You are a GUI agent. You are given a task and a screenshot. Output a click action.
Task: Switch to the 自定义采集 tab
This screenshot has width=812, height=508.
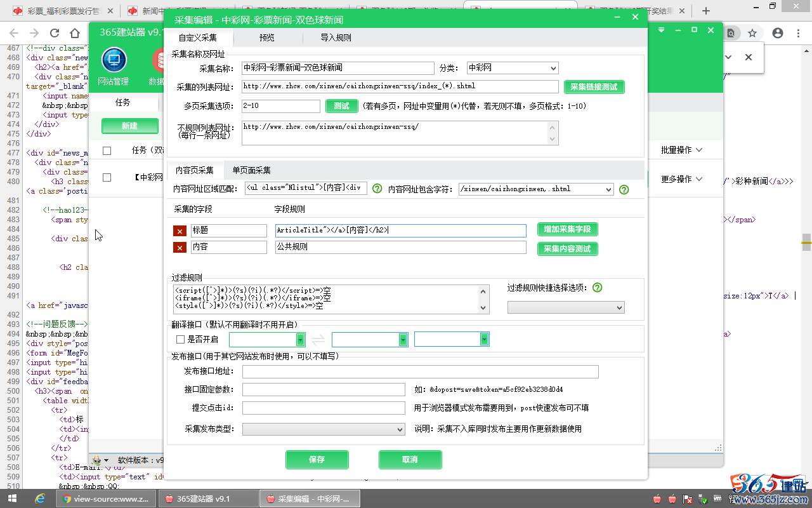[x=198, y=37]
